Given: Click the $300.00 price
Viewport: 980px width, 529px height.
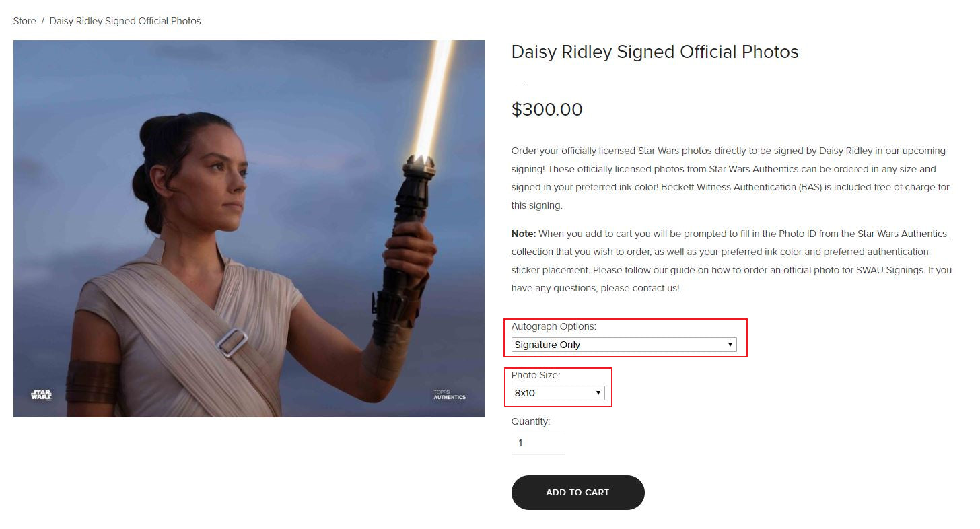Looking at the screenshot, I should tap(547, 110).
